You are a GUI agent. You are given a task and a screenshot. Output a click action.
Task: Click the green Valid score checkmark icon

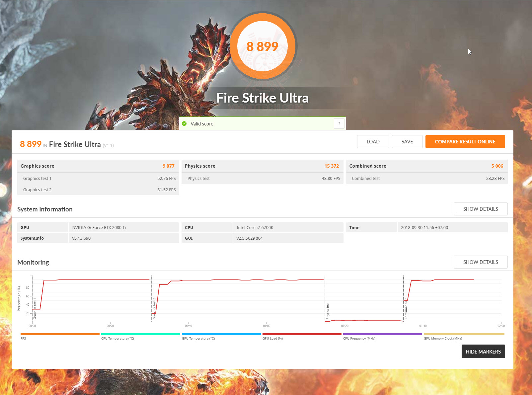(184, 123)
